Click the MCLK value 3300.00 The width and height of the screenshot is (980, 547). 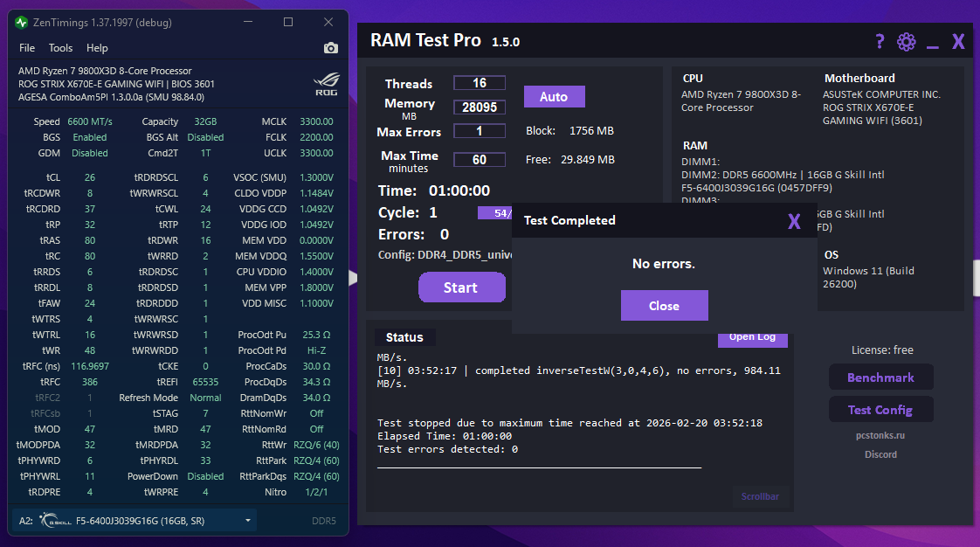316,122
